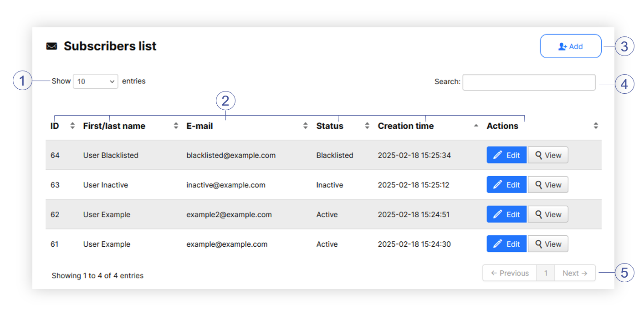Go to Next pagination page

(575, 273)
